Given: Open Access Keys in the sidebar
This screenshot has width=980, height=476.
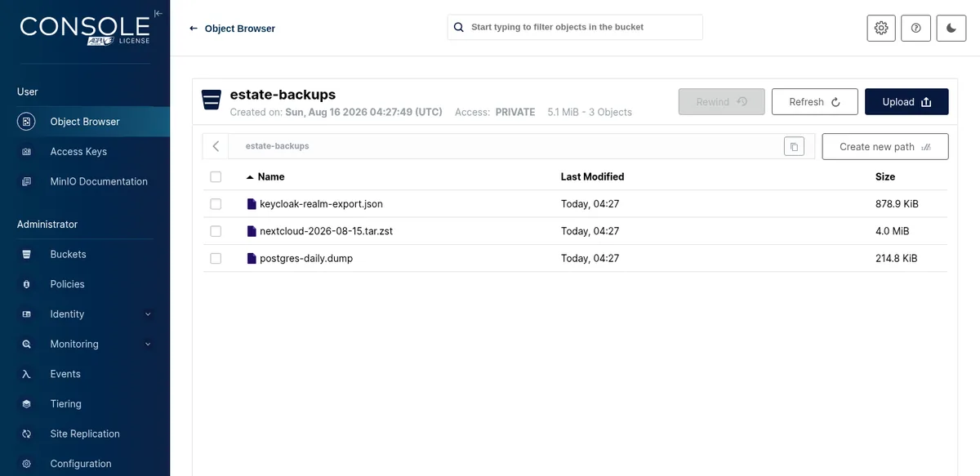Looking at the screenshot, I should tap(85, 152).
